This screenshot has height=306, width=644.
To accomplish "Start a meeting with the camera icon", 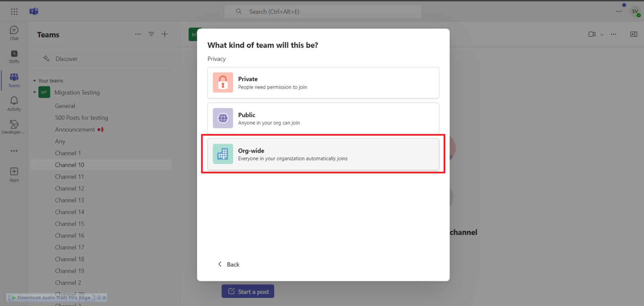I will 591,34.
